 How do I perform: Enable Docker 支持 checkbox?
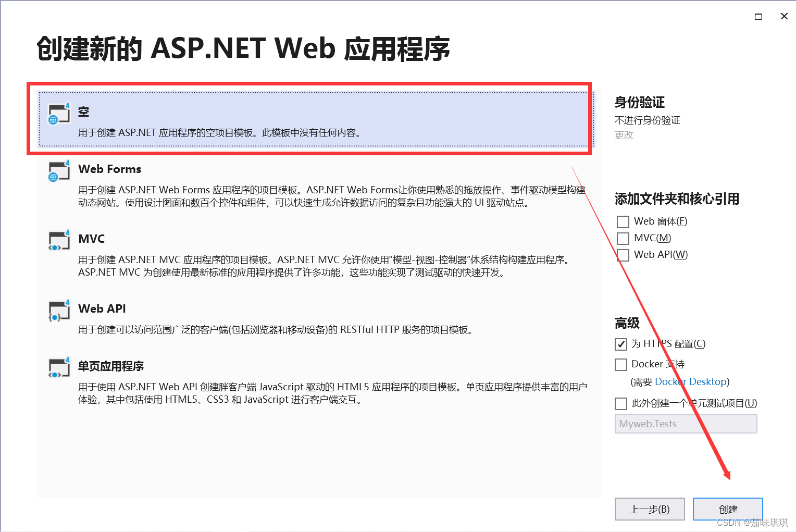(621, 365)
